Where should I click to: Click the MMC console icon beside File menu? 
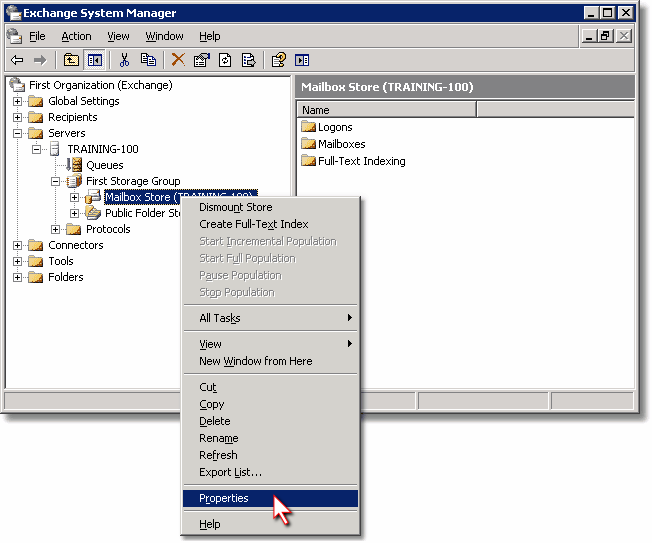pos(15,36)
